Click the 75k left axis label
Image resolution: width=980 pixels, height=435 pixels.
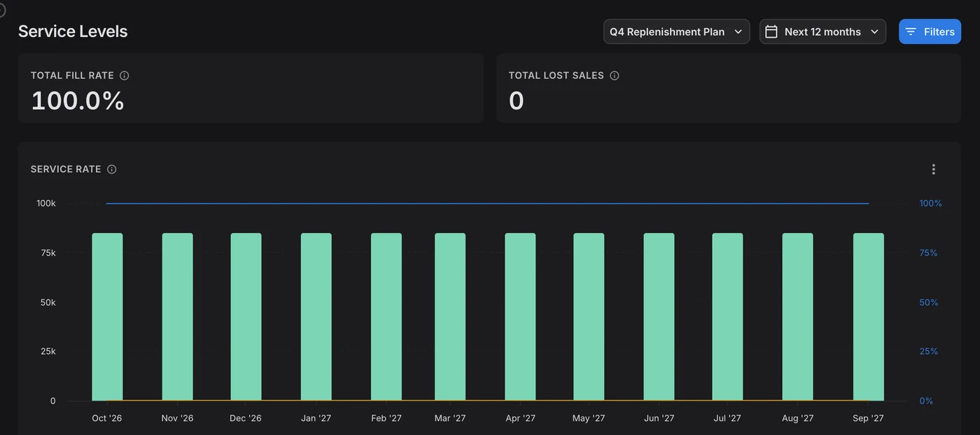tap(48, 253)
